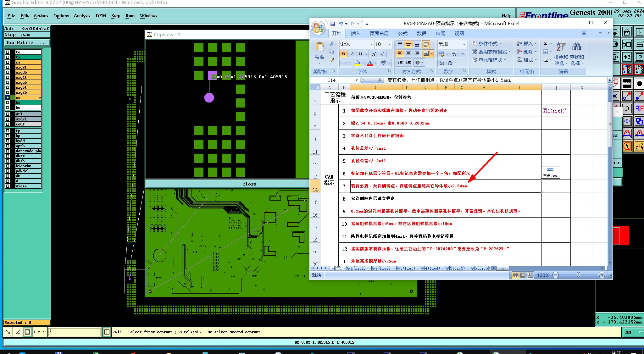Toggle the checkbox for the rout layer
The width and height of the screenshot is (644, 354).
click(x=8, y=124)
